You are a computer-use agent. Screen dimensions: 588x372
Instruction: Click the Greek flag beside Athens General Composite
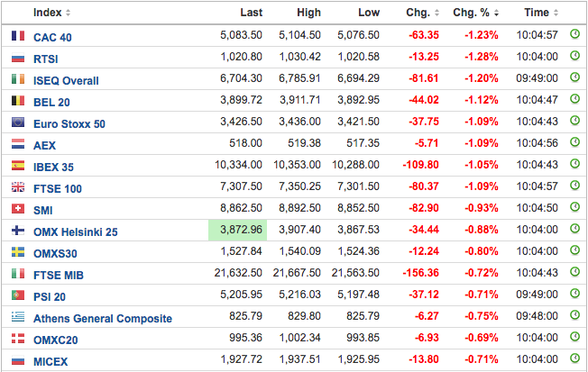click(x=17, y=317)
